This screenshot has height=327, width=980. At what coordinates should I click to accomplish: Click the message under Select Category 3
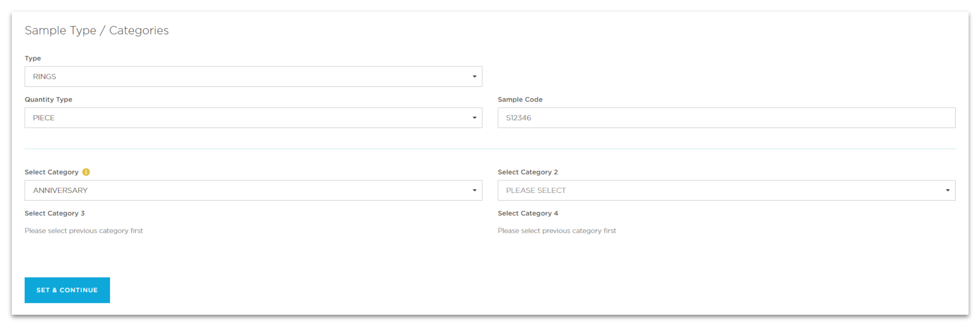pyautogui.click(x=84, y=231)
